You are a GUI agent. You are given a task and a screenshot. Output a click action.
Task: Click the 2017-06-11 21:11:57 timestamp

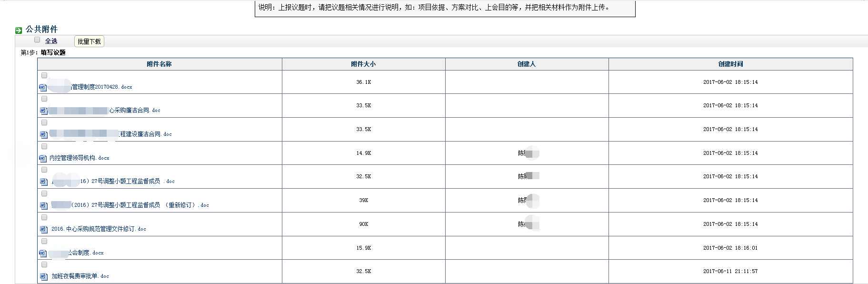tap(730, 271)
